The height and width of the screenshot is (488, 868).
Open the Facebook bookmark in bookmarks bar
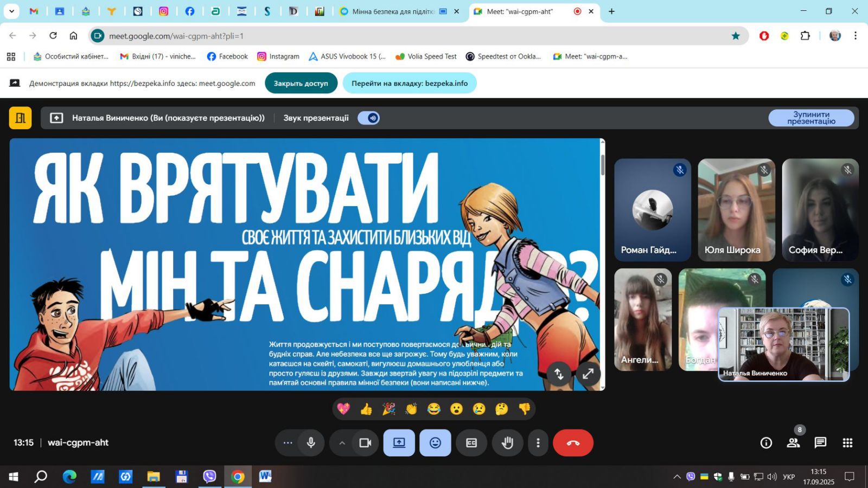[x=227, y=56]
